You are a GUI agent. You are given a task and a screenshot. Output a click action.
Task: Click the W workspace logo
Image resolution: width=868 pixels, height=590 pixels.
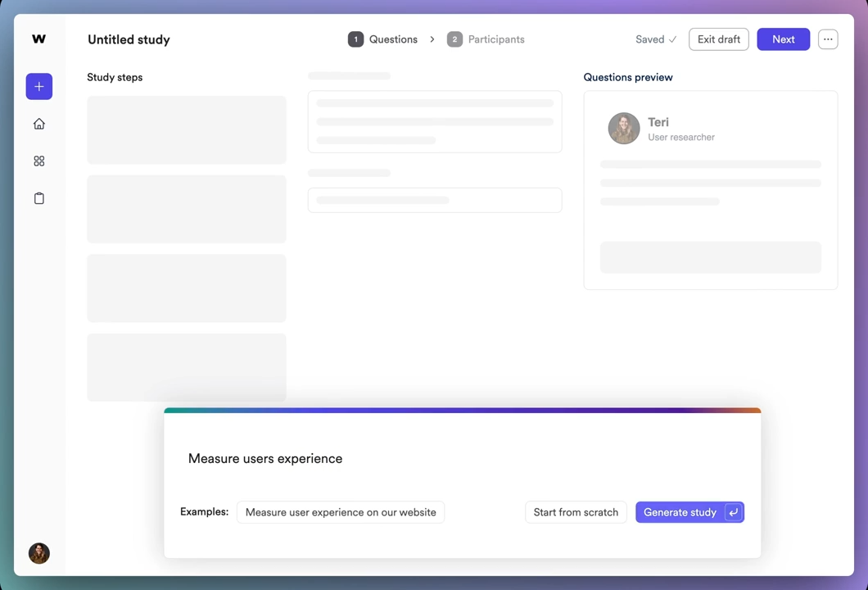coord(38,38)
